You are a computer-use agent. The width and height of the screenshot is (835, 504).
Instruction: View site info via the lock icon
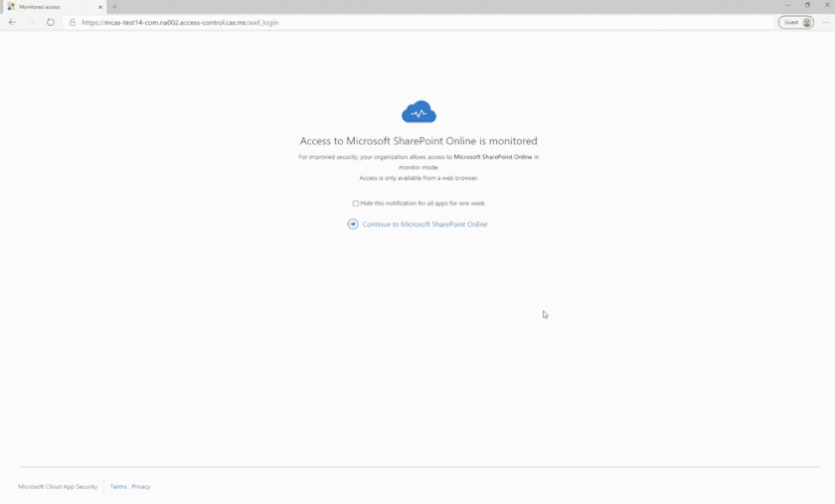pyautogui.click(x=73, y=23)
